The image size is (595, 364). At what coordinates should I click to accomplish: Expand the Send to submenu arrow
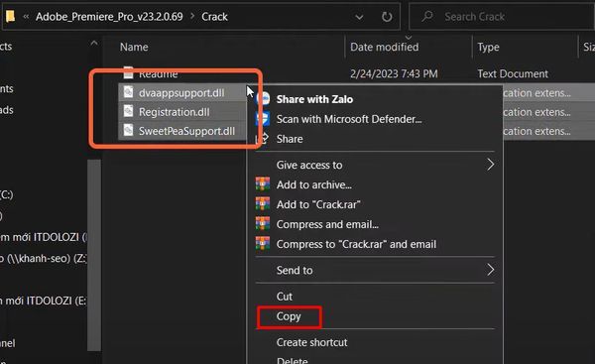point(490,270)
